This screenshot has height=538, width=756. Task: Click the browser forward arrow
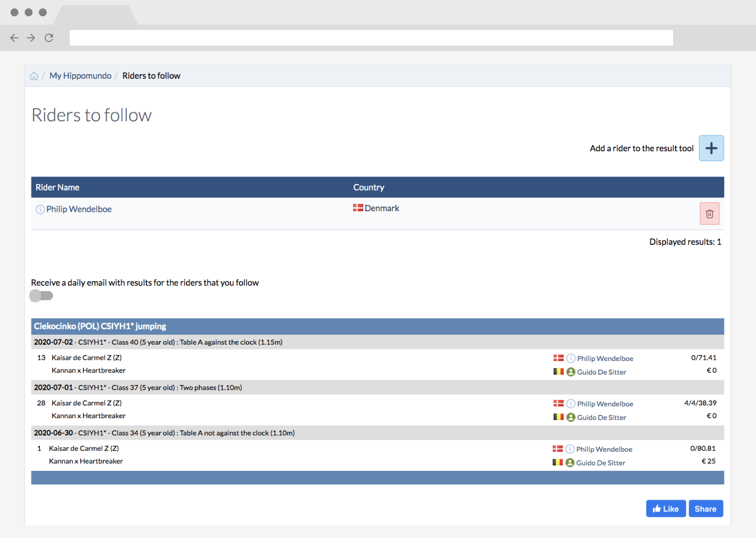pyautogui.click(x=31, y=38)
